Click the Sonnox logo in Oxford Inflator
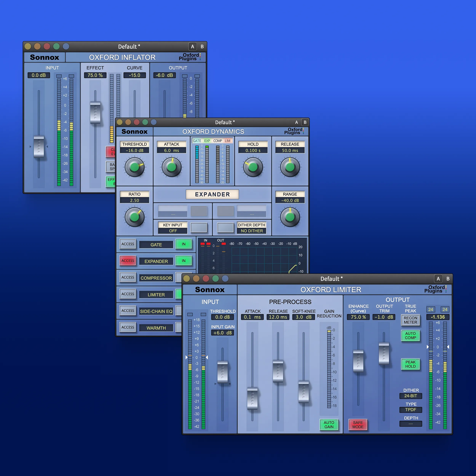The width and height of the screenshot is (476, 476). click(45, 57)
